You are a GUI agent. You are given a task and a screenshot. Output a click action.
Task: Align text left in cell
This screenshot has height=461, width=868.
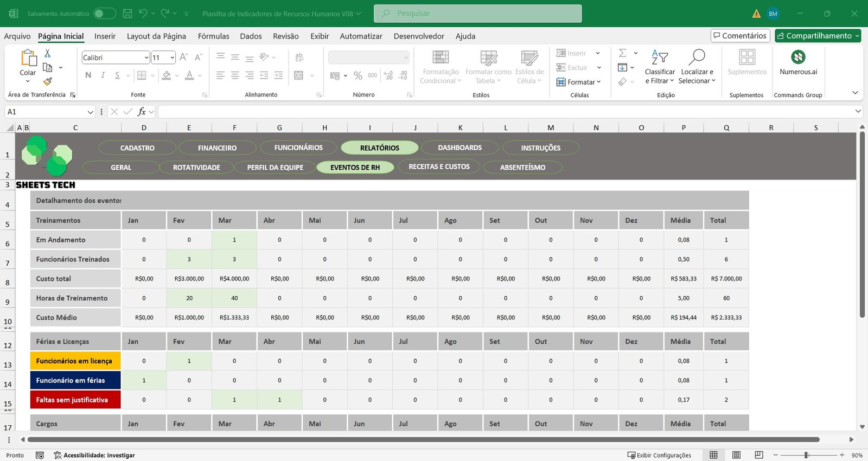click(220, 75)
